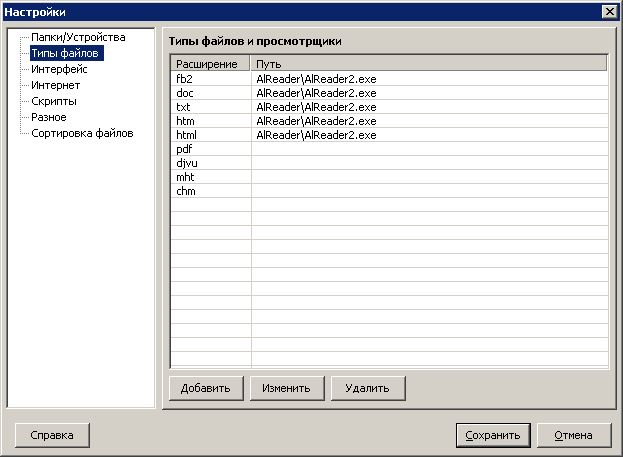
Task: Select Типы файлов tree item
Action: tap(66, 53)
